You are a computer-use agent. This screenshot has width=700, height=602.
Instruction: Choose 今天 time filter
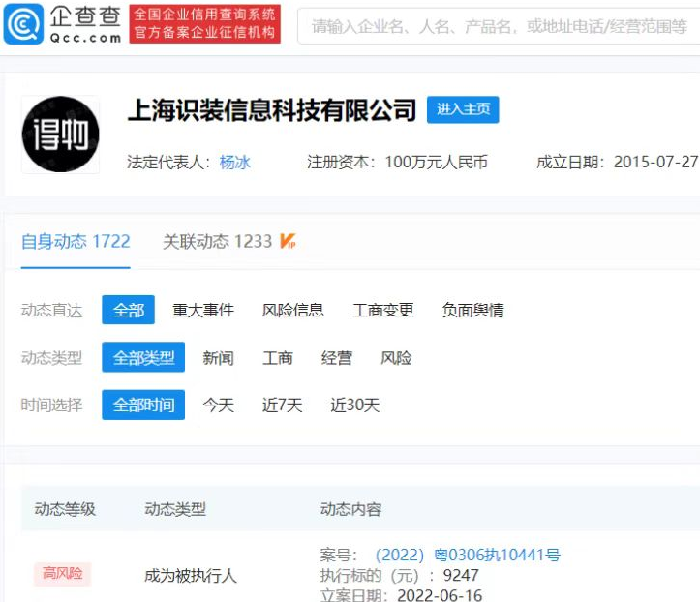[x=218, y=405]
